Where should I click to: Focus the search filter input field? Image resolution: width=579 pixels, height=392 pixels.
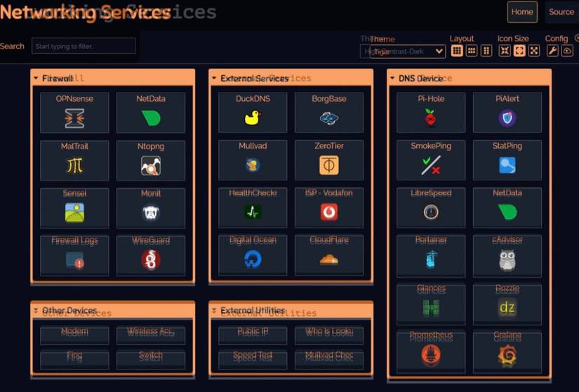click(x=84, y=46)
